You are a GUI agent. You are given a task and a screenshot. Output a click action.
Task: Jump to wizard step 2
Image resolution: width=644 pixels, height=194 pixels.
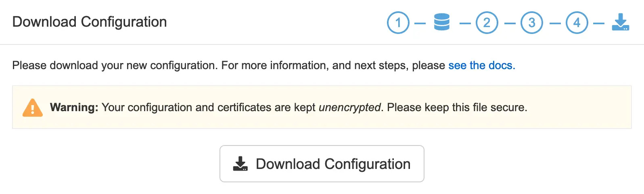coord(487,23)
